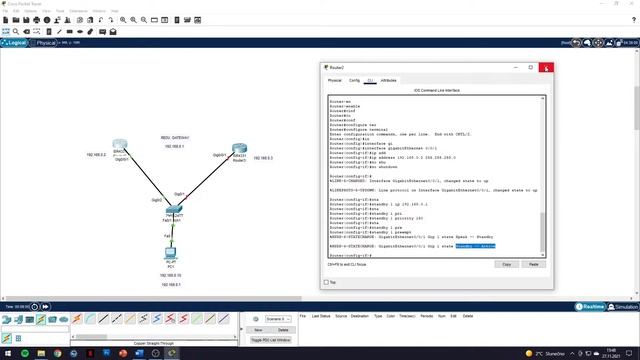Switch to Logical workspace view
Viewport: 640px width, 360px height.
tap(14, 43)
